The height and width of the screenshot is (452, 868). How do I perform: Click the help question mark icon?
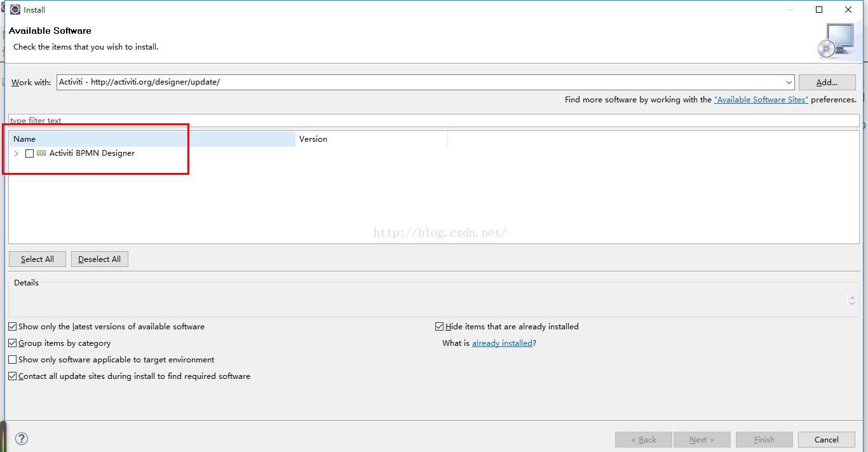click(x=22, y=439)
